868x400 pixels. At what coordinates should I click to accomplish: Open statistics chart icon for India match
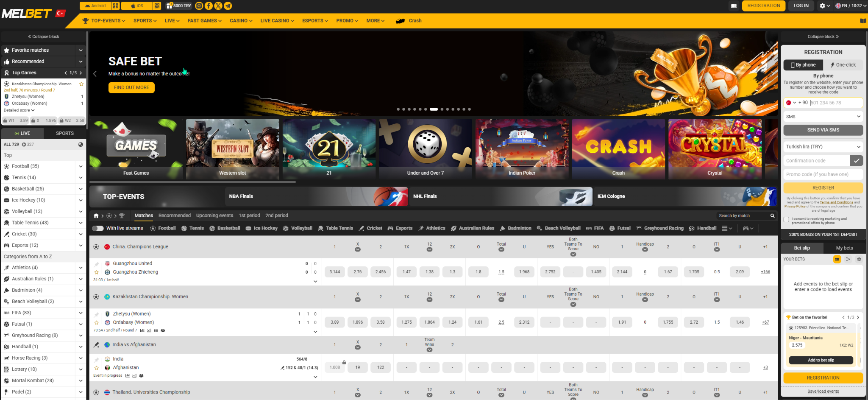tap(128, 376)
